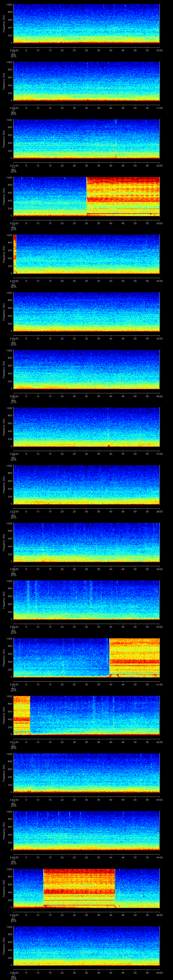Click the spectrogram panel starting at 3:45:00
Screen dimensions: 173x980
86,946
